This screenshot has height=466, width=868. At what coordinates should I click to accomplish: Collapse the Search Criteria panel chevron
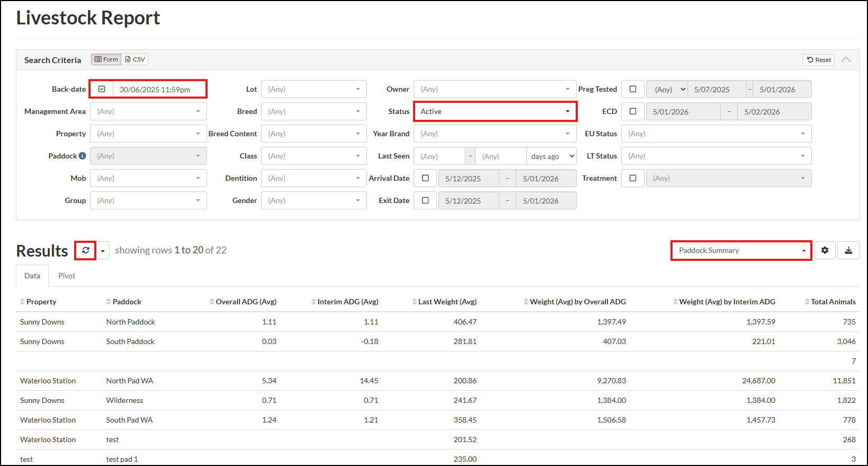(846, 59)
